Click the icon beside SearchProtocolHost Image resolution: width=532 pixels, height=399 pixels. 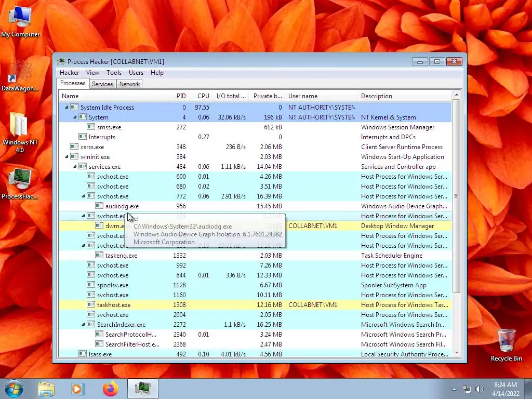[x=99, y=334]
